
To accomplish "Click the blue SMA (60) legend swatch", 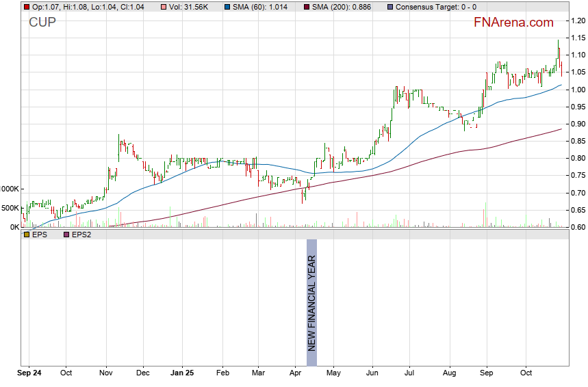I will [x=227, y=7].
